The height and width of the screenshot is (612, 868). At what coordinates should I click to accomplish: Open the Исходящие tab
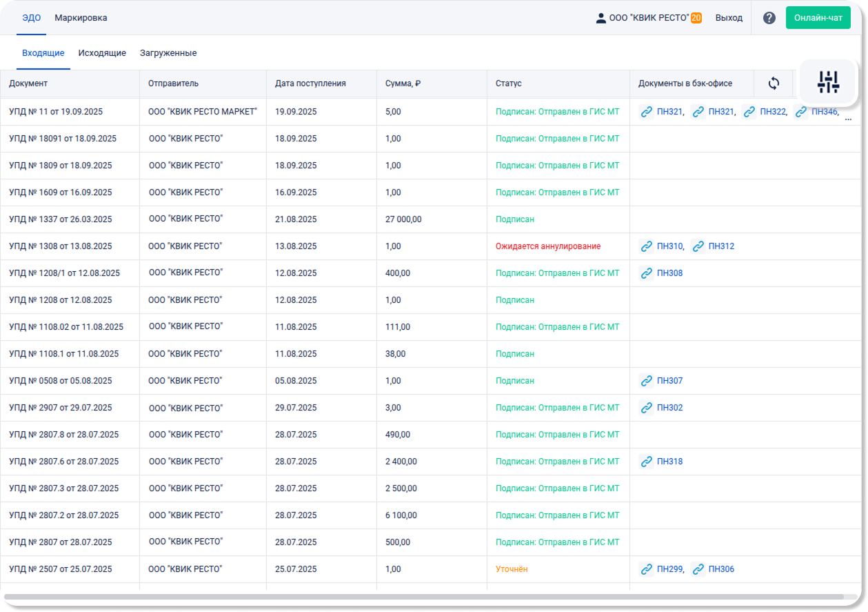coord(102,53)
